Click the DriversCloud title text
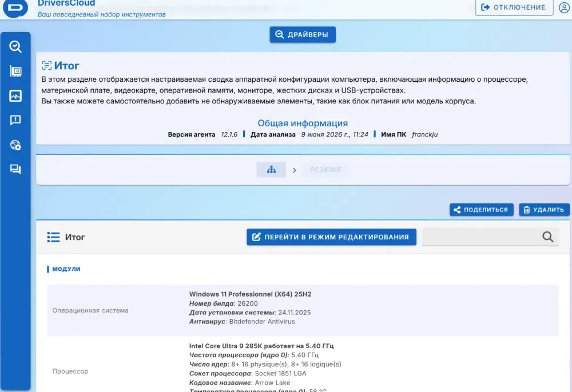This screenshot has width=572, height=392. 66,3
